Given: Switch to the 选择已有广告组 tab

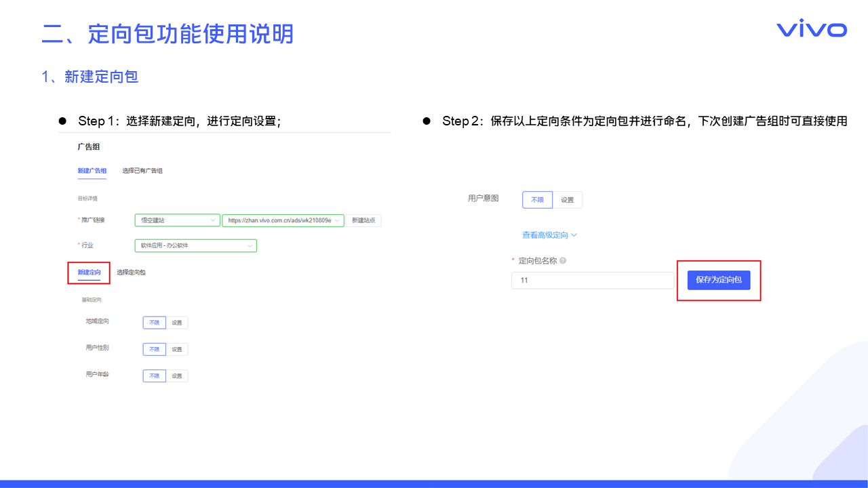Looking at the screenshot, I should (x=142, y=171).
